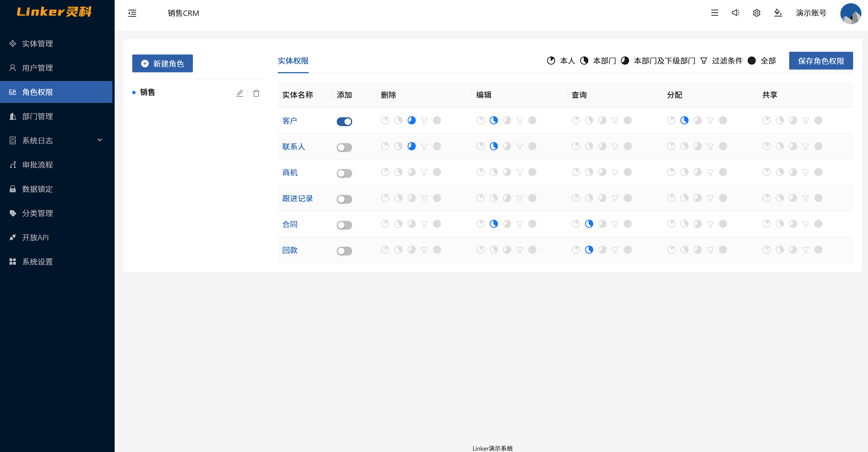Set 回款 删除 permission to filter condition
This screenshot has height=452, width=868.
click(424, 250)
